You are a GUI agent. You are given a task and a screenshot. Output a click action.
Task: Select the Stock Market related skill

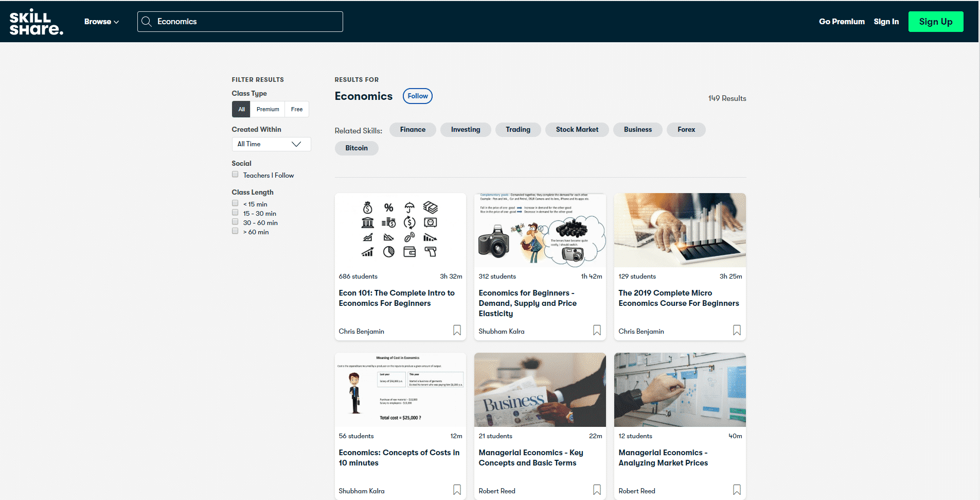point(577,130)
